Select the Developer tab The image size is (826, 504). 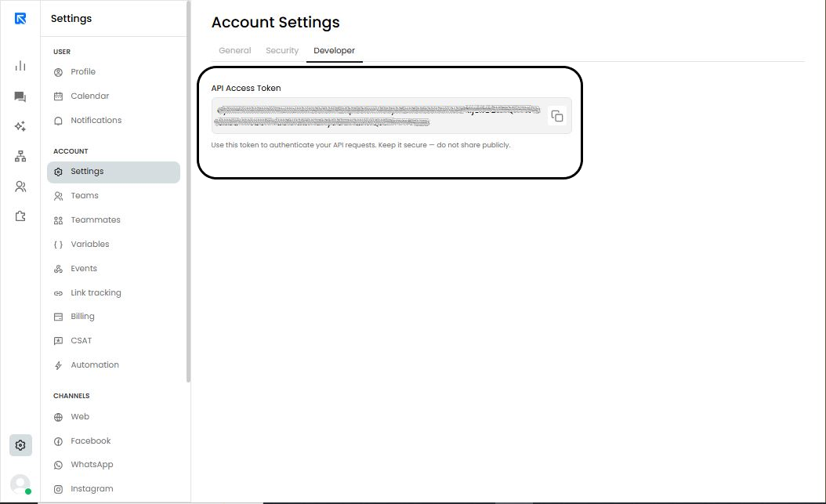(x=334, y=50)
